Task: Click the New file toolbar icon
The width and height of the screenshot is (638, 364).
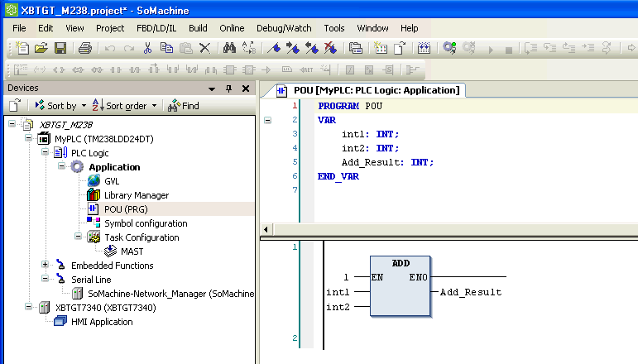Action: click(22, 48)
